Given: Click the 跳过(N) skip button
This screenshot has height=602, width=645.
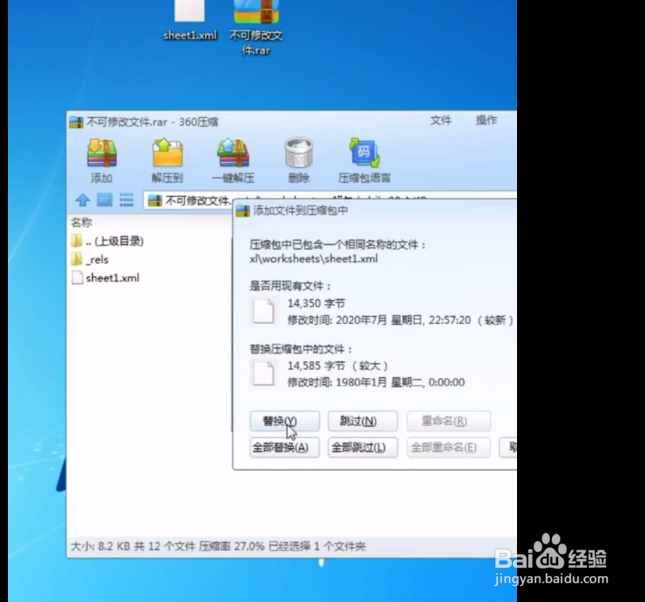Looking at the screenshot, I should pos(362,421).
